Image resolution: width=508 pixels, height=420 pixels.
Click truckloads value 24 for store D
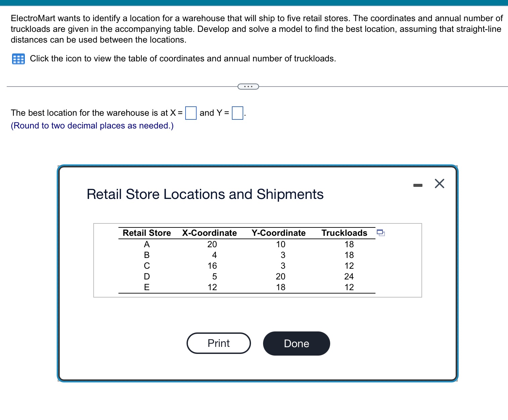coord(349,276)
